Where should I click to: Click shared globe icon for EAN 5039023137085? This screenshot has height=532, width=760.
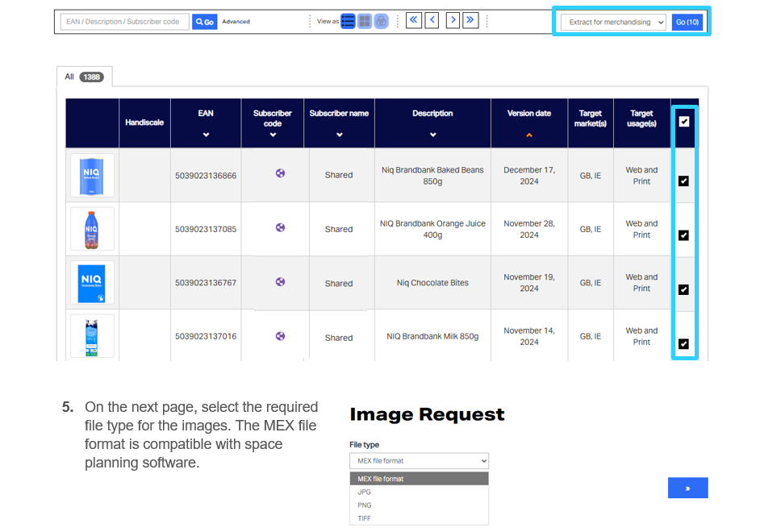(280, 227)
